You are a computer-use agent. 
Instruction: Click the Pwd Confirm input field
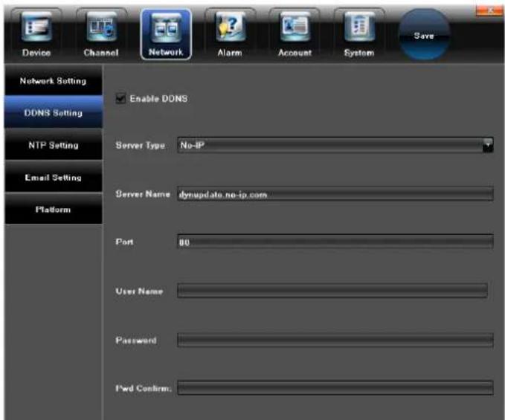[335, 388]
